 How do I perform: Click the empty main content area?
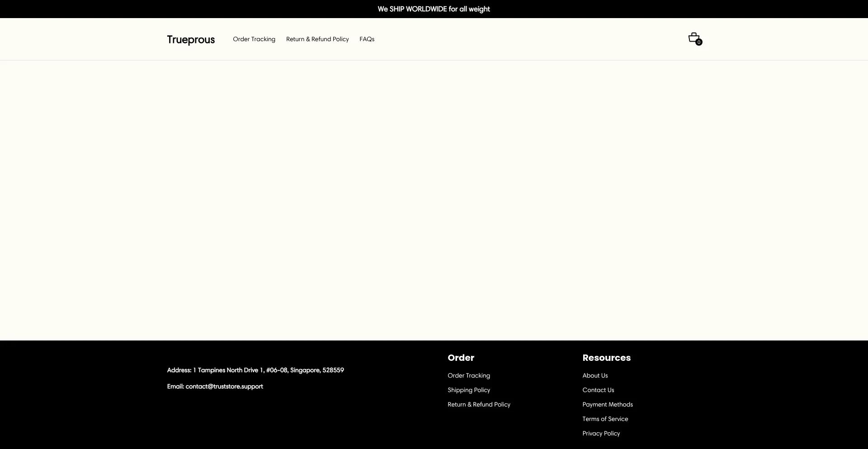(x=434, y=199)
